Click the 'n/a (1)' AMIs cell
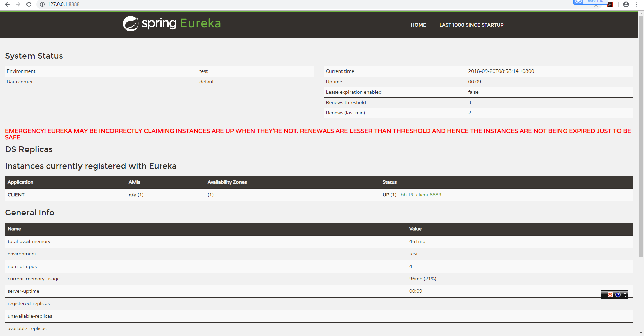The image size is (644, 336). 136,195
